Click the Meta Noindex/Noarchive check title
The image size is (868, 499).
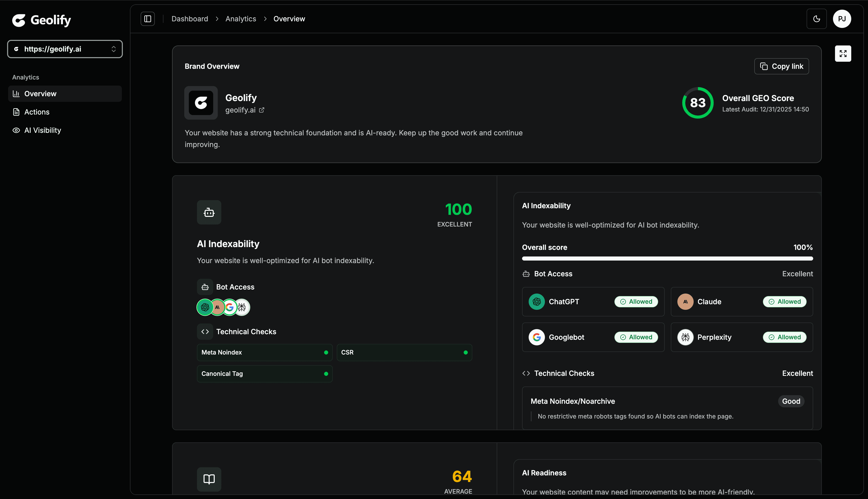pos(573,401)
